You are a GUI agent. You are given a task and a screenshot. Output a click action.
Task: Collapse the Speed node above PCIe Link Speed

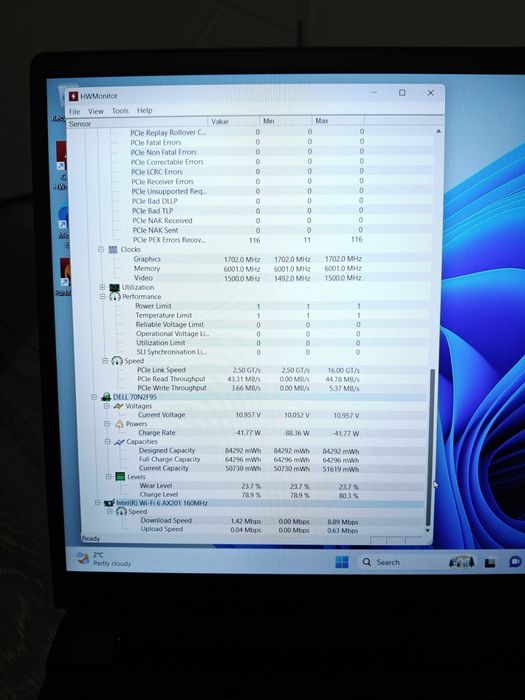click(x=104, y=361)
